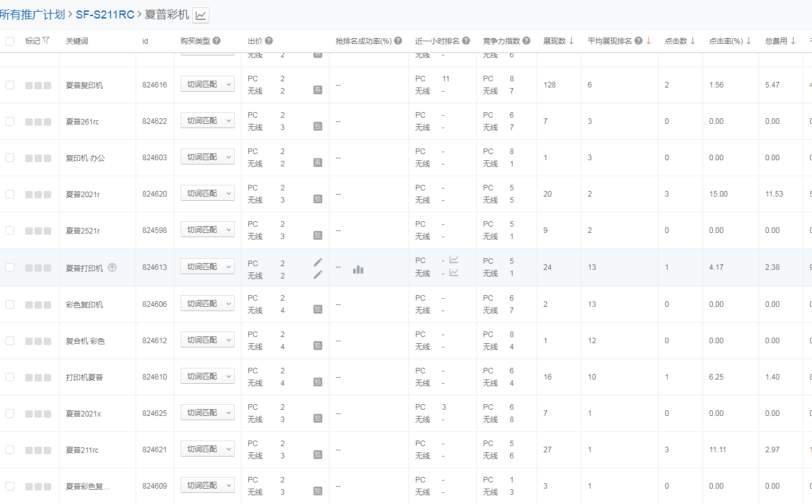This screenshot has height=504, width=812.
Task: Open the 切词匹配 dropdown for 夏普261rc
Action: coord(208,121)
